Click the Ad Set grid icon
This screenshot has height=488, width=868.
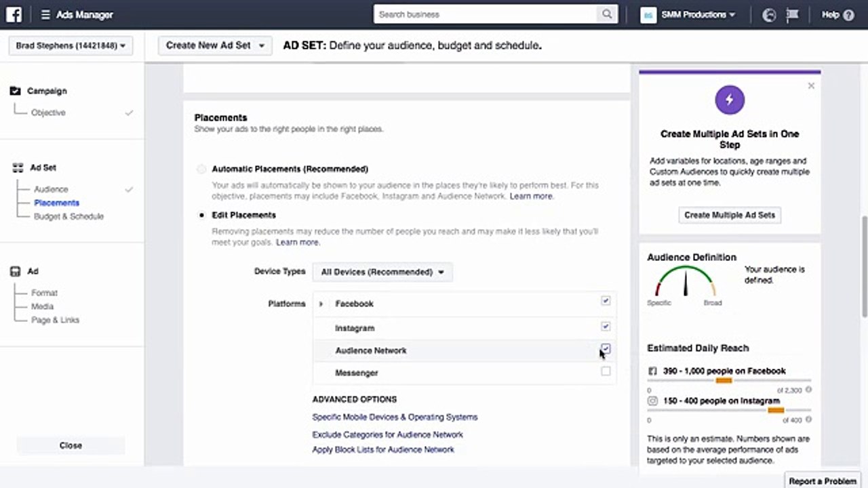pyautogui.click(x=18, y=167)
